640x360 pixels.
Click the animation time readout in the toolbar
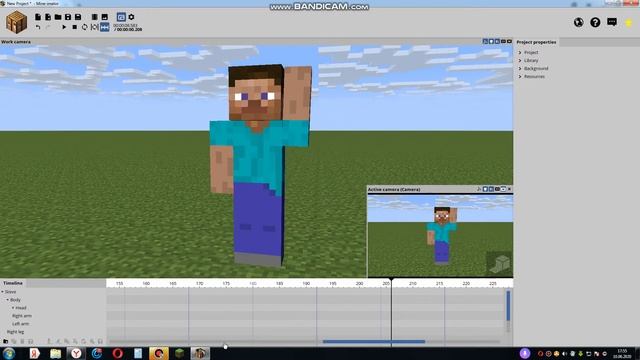pyautogui.click(x=128, y=27)
